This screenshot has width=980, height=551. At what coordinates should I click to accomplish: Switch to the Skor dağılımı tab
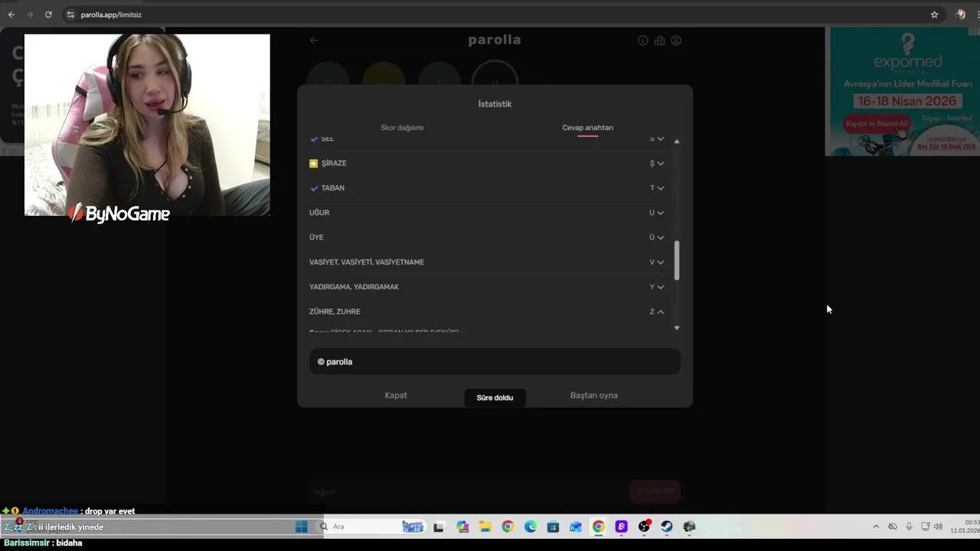(x=402, y=128)
